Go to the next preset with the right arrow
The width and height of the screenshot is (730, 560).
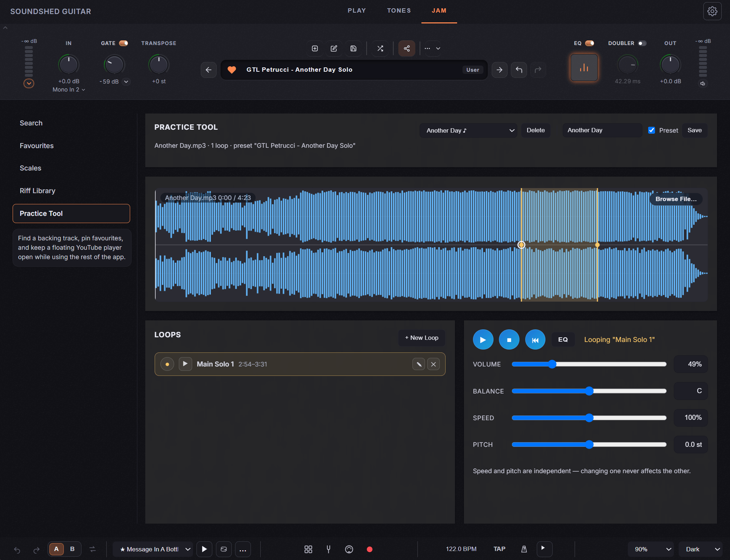click(x=499, y=70)
